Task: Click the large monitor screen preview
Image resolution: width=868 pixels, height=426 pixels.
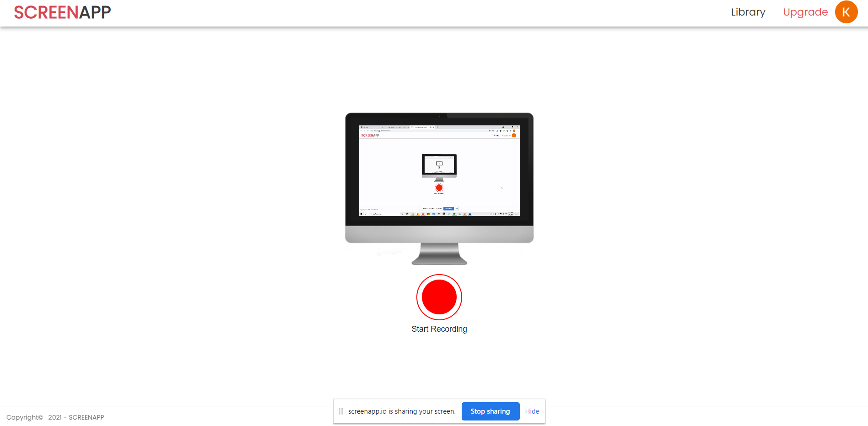Action: (439, 170)
